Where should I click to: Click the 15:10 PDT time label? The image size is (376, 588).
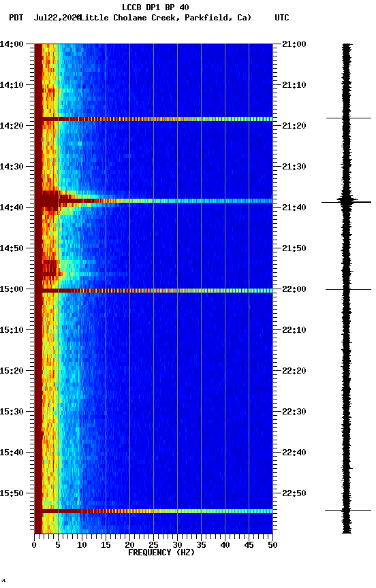point(12,330)
